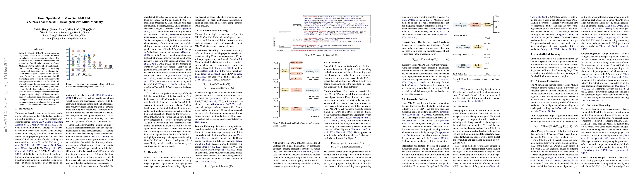Screen dimensions: 644x182
Task: Click the 'Unified Projector' box in Figure 3
Action: [x=296, y=90]
